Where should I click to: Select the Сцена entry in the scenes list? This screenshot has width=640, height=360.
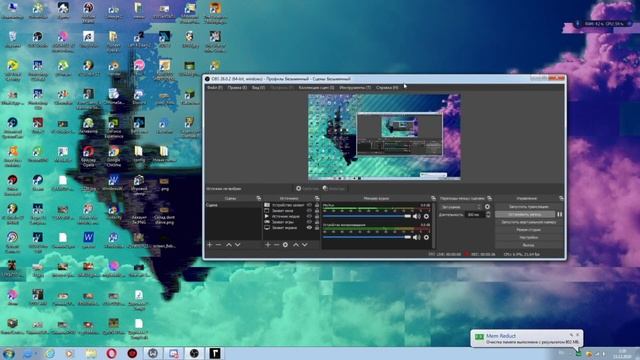[233, 205]
